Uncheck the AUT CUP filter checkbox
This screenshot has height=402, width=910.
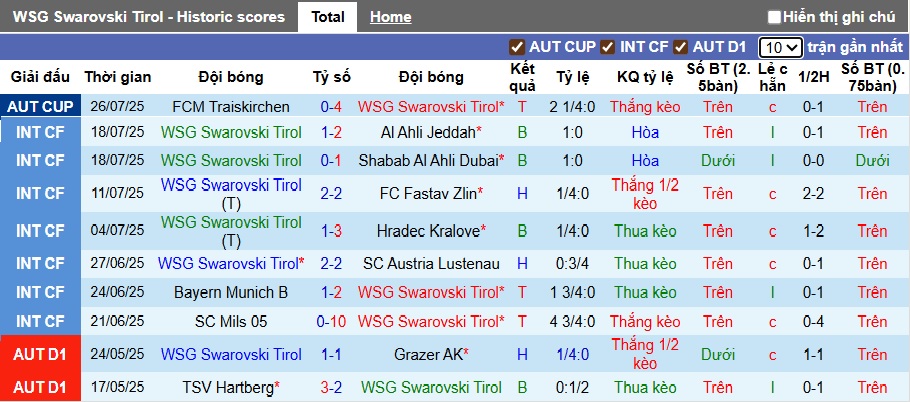click(x=517, y=47)
